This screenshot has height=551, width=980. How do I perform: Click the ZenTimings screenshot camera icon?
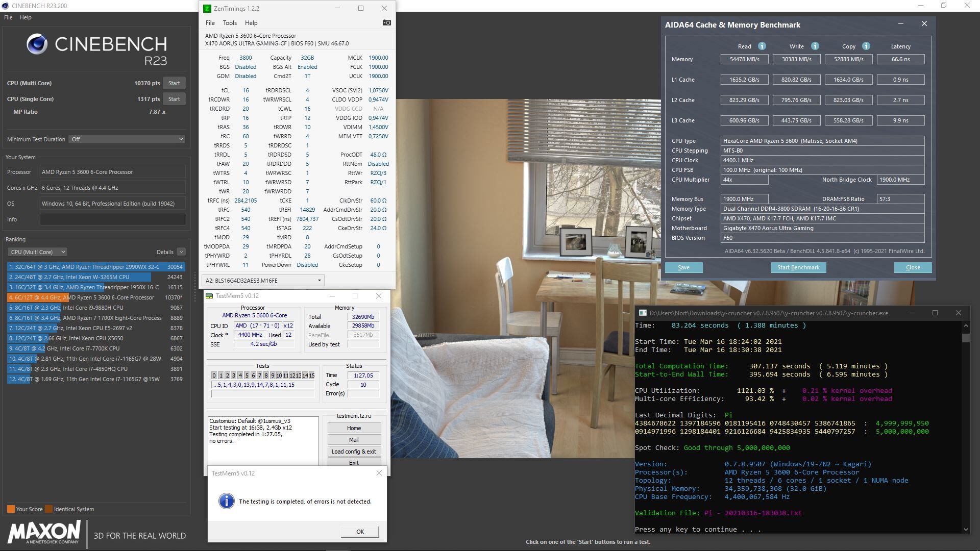click(386, 23)
